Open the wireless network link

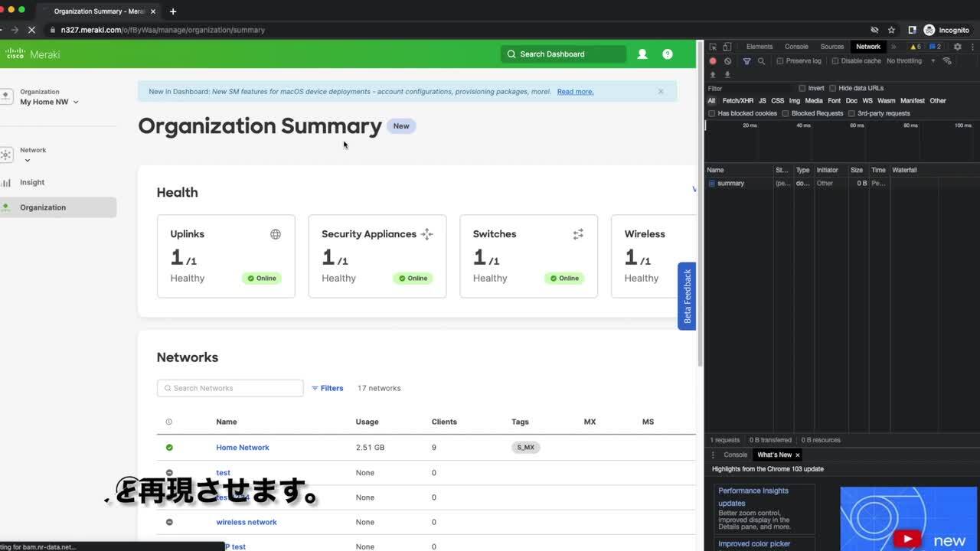[247, 522]
